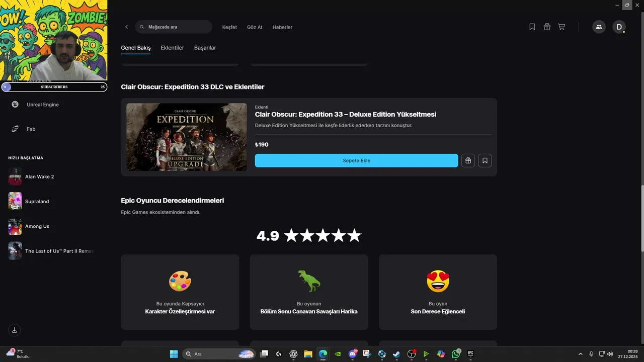Viewport: 644px width, 362px height.
Task: Click the Sepete Ekle button
Action: click(356, 160)
